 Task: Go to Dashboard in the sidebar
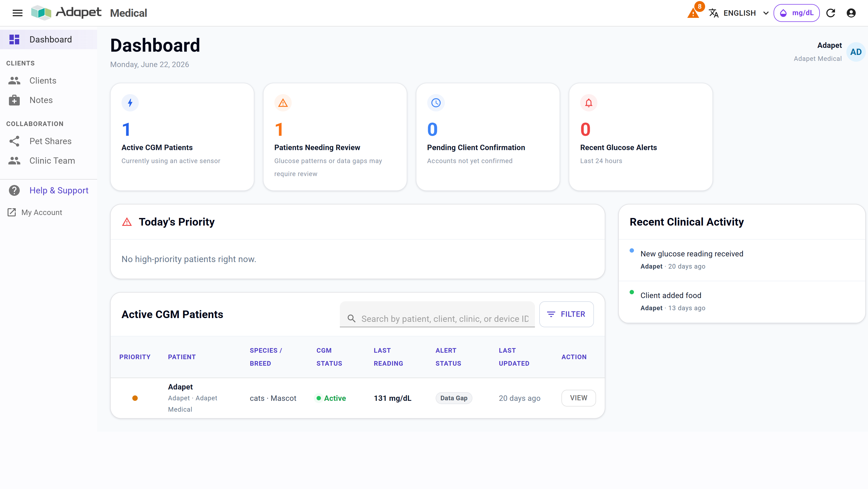[x=48, y=39]
